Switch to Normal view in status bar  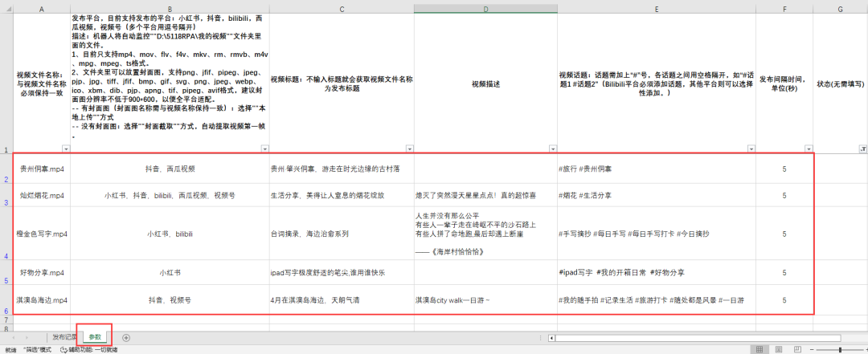(x=760, y=349)
